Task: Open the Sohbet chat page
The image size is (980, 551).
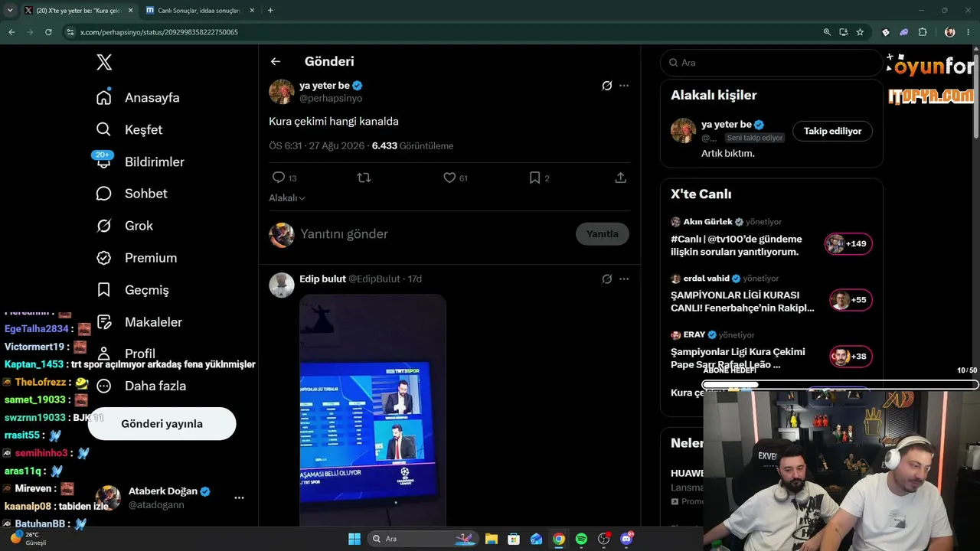Action: tap(132, 194)
